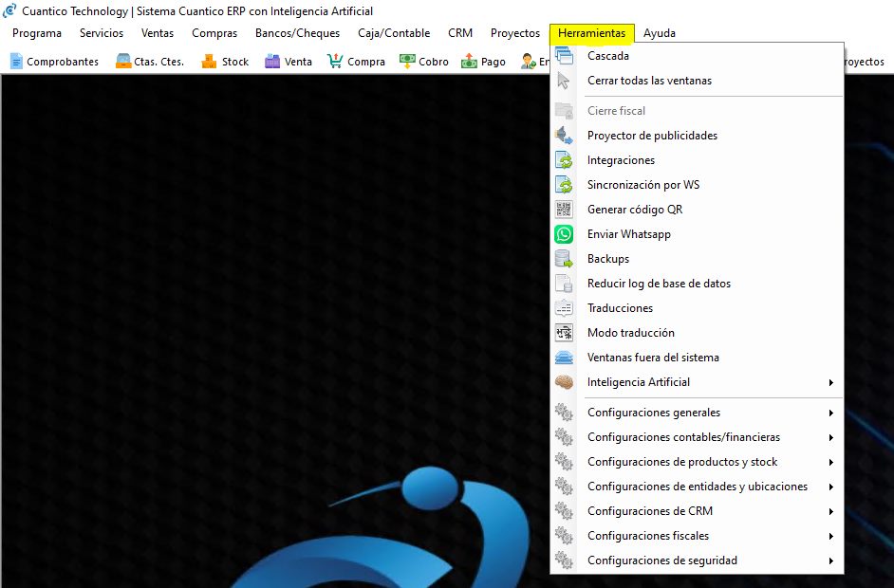894x588 pixels.
Task: Click the Cascada windows icon
Action: click(564, 55)
